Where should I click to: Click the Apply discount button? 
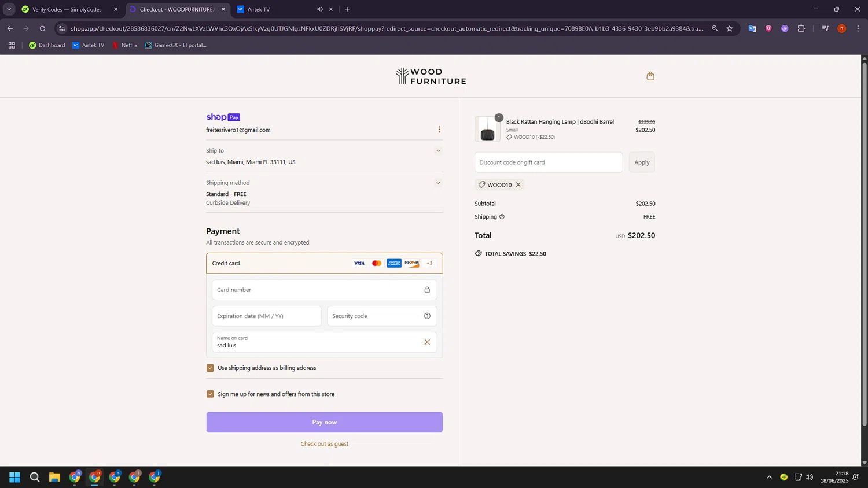coord(642,162)
